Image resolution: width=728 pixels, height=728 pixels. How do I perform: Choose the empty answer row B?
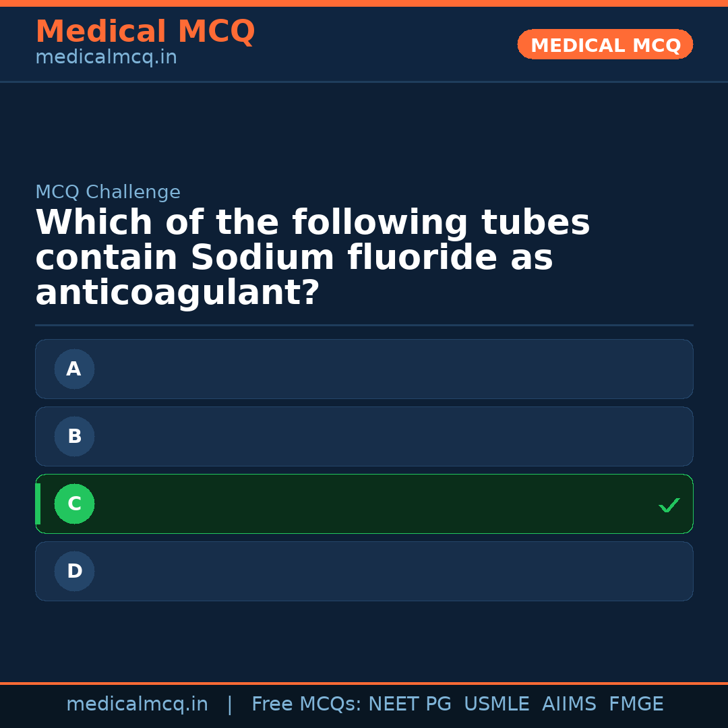click(x=391, y=437)
